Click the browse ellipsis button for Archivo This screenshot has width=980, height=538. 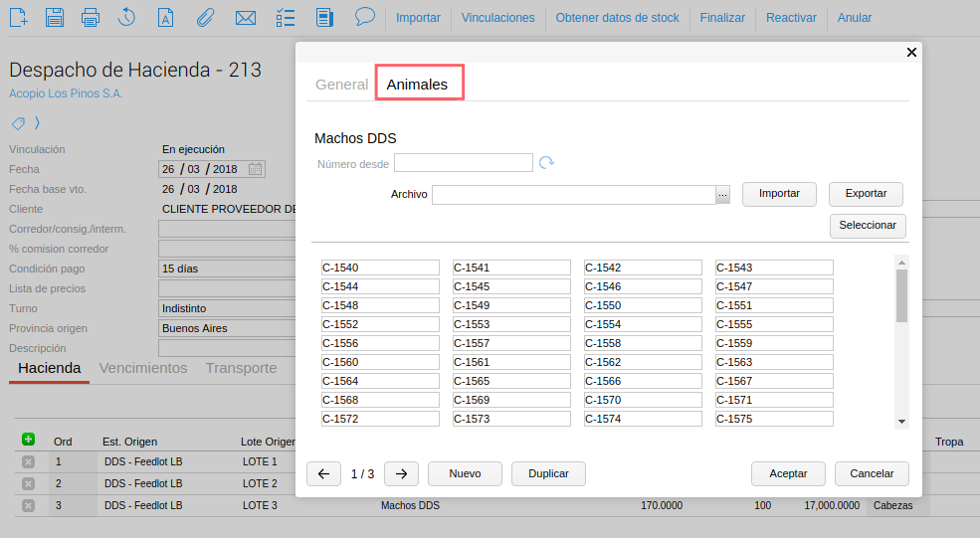click(723, 195)
